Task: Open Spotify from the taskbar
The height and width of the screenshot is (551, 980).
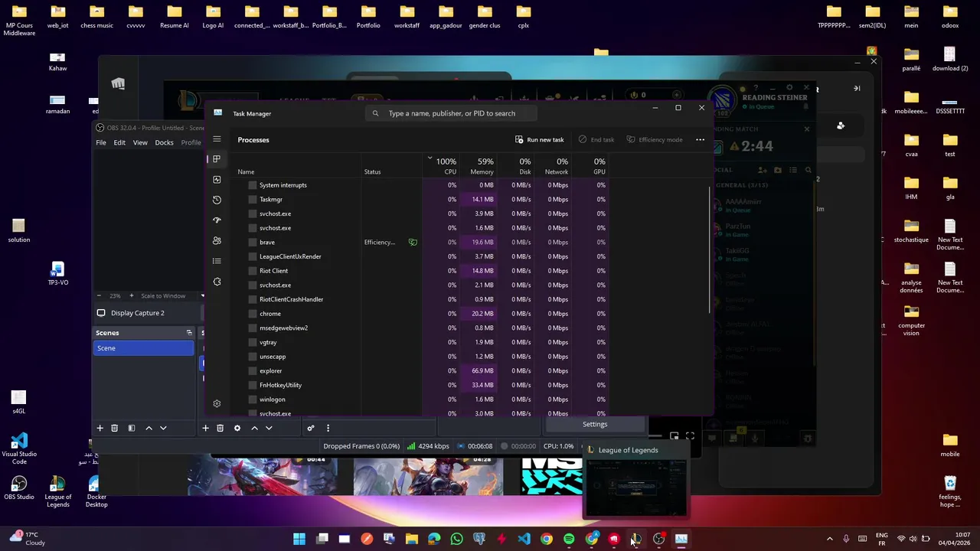Action: coord(569,539)
